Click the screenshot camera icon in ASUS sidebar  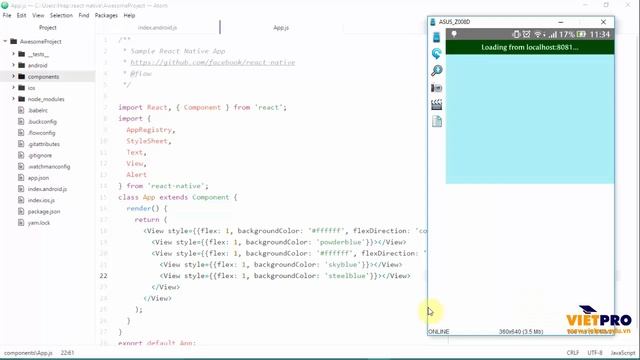(x=436, y=88)
